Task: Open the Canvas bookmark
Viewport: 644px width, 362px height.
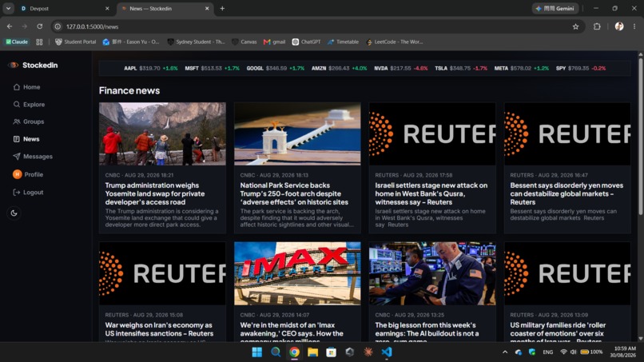Action: pos(244,42)
